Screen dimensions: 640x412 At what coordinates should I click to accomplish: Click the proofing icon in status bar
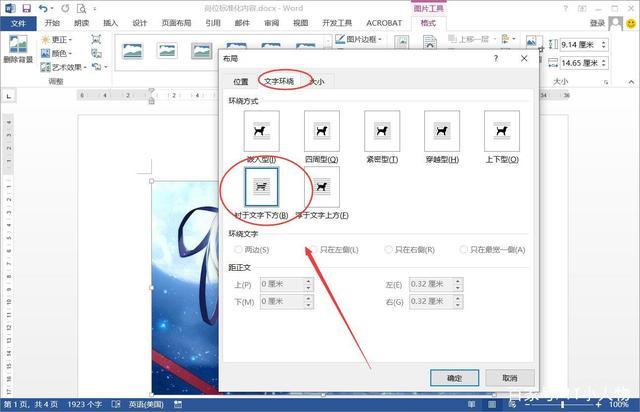coord(116,404)
